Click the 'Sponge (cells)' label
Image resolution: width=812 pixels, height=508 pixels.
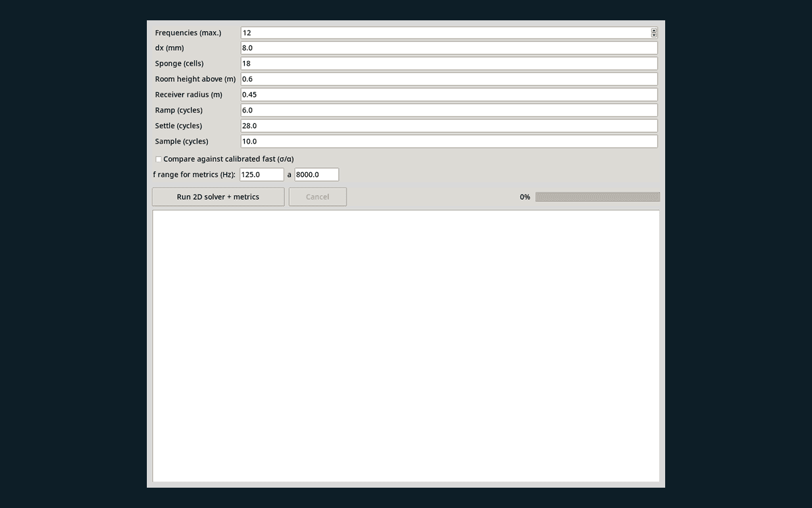click(x=179, y=64)
